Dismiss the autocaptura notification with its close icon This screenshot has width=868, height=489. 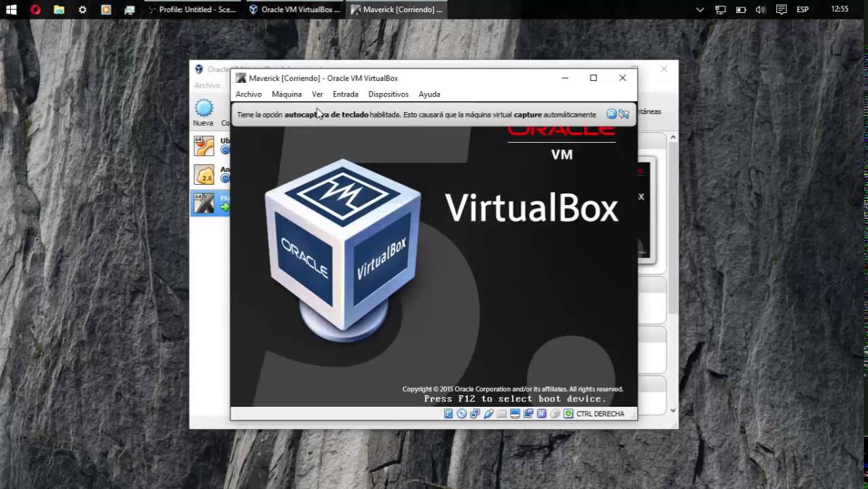[611, 114]
